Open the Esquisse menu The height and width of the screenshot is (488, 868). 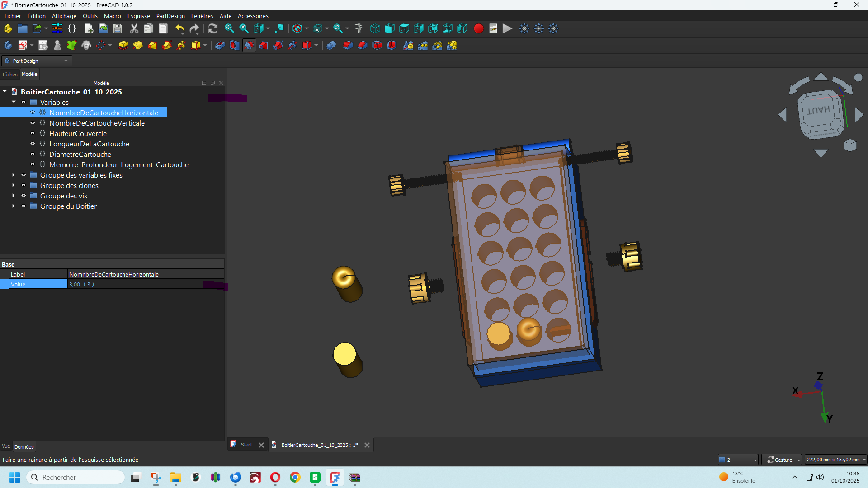138,16
